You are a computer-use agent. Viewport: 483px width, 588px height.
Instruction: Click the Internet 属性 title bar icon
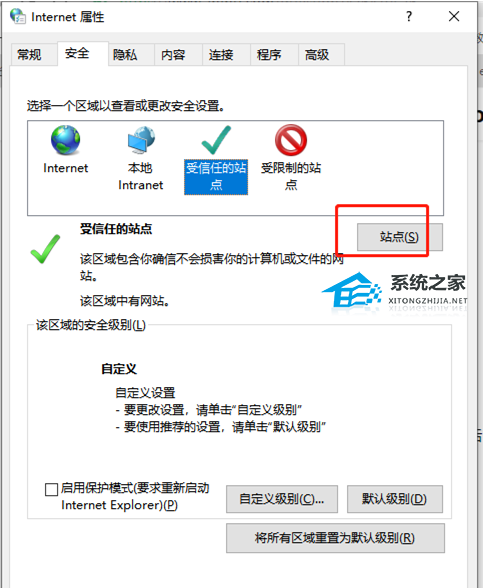18,16
